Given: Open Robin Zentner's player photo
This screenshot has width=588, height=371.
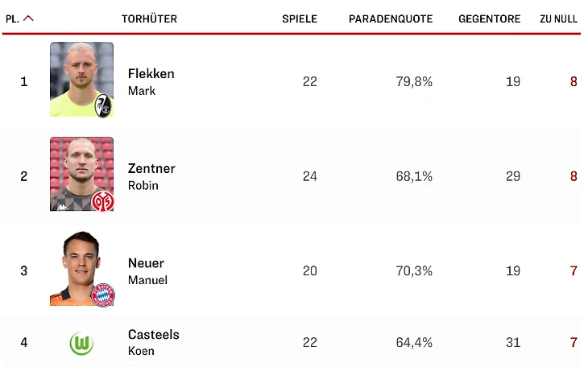Looking at the screenshot, I should point(81,174).
